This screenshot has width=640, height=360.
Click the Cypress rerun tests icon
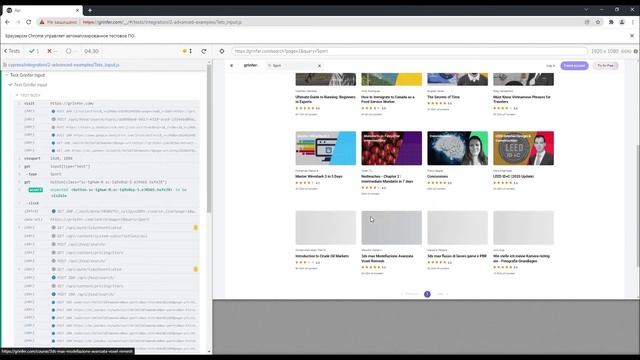point(204,51)
